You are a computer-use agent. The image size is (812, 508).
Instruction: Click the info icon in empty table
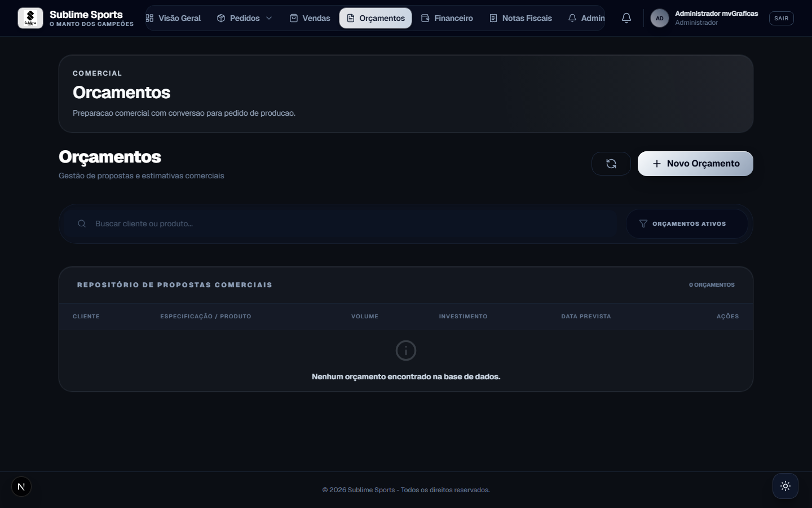click(x=406, y=351)
